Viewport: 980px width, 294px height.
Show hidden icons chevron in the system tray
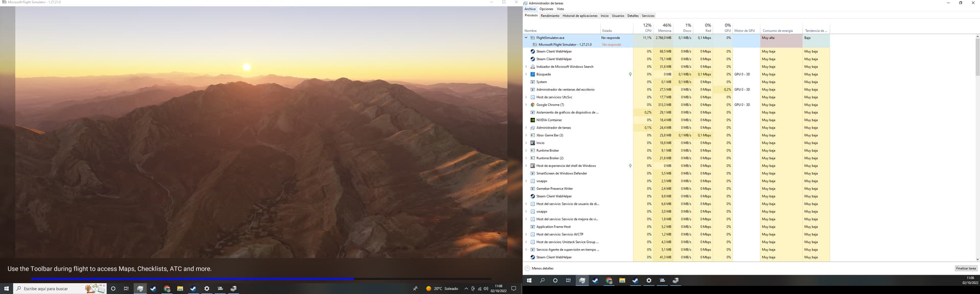pos(466,288)
